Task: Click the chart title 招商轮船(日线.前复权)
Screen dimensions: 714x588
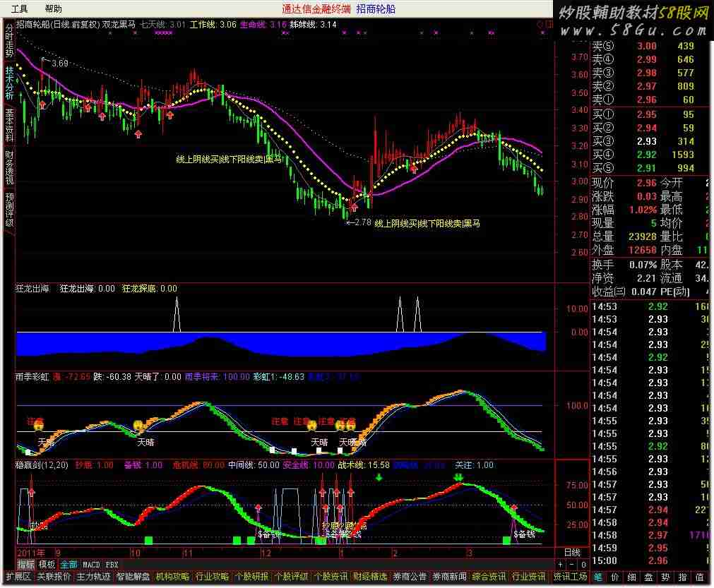Action: click(x=58, y=25)
